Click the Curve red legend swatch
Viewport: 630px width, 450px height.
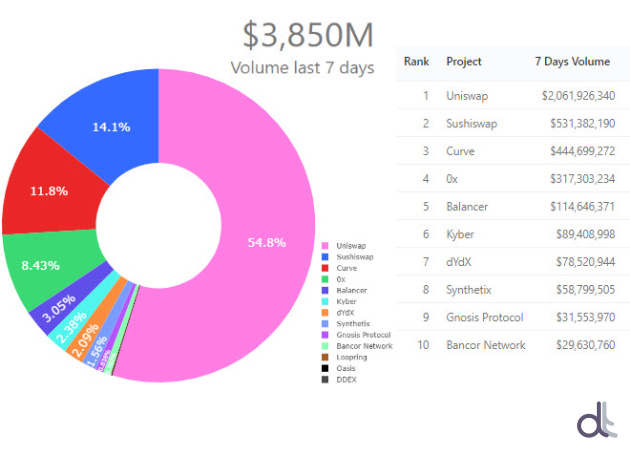click(x=325, y=268)
